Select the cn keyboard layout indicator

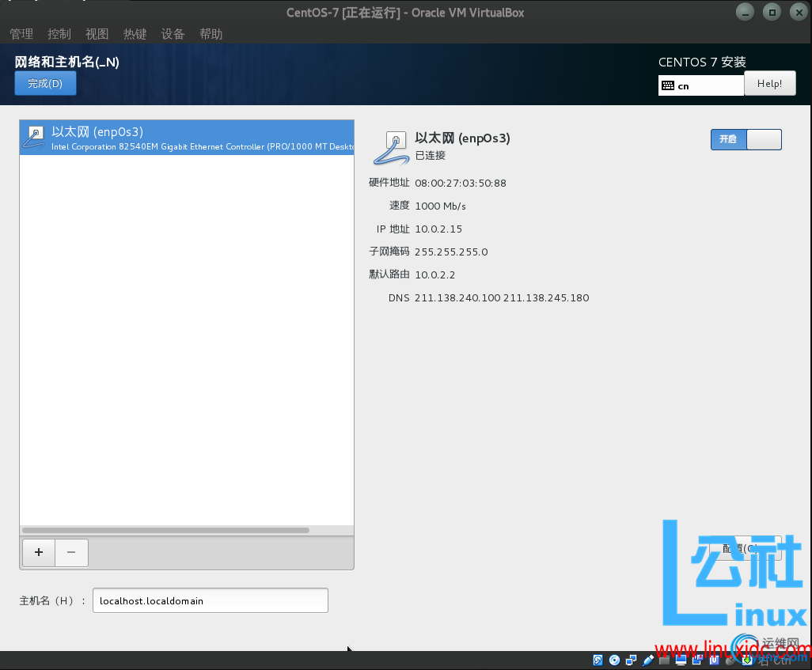pos(700,85)
